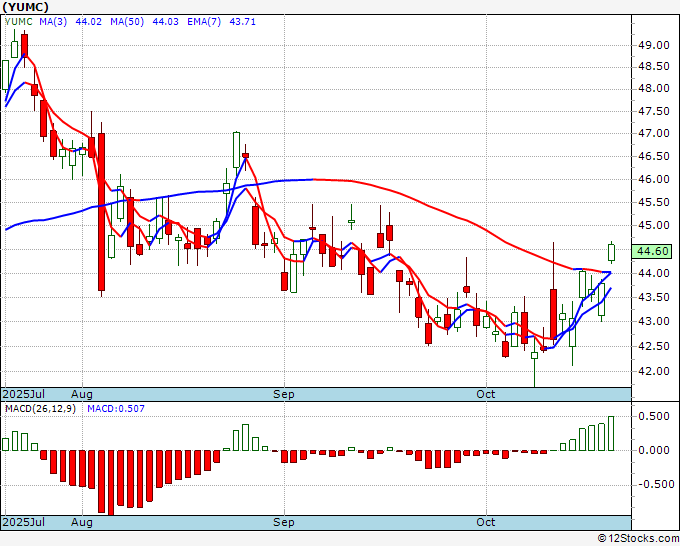Click the MACD(26,12,9) indicator label

[40, 409]
